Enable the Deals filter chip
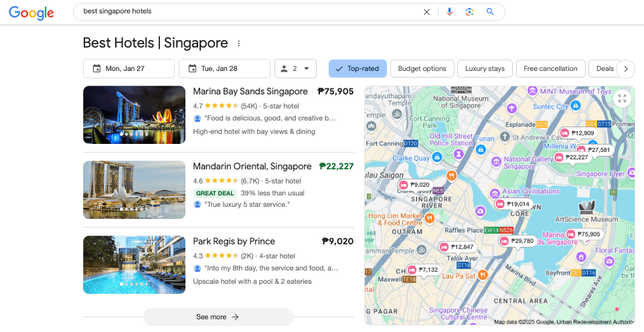Viewport: 644px width, 332px height. (x=604, y=69)
